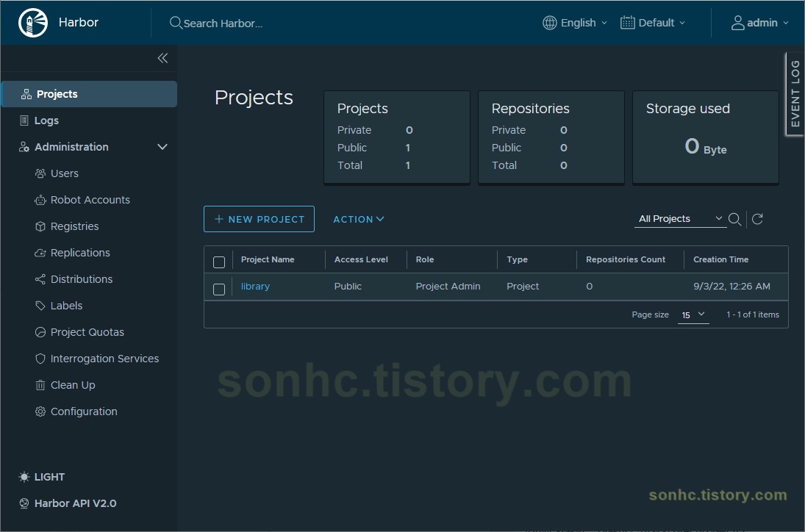Click the Replications cloud icon
The image size is (805, 532).
pyautogui.click(x=40, y=253)
